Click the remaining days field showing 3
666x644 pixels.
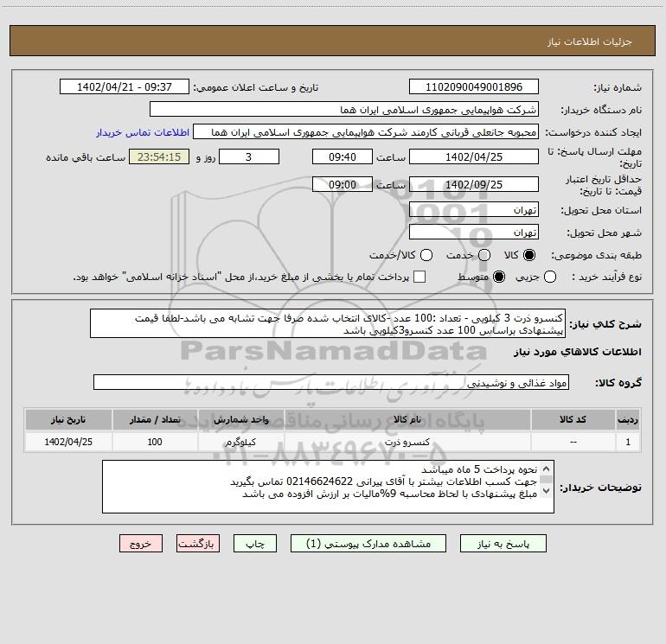click(249, 156)
